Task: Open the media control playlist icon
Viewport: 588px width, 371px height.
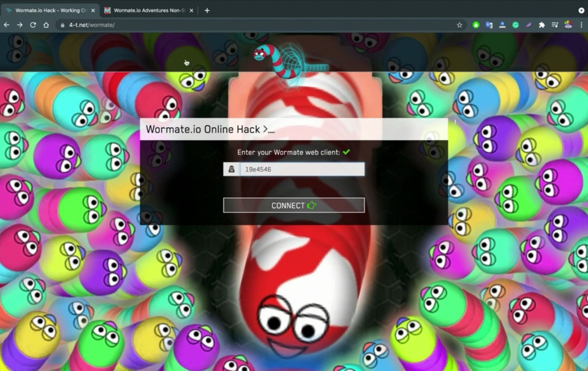Action: (555, 25)
